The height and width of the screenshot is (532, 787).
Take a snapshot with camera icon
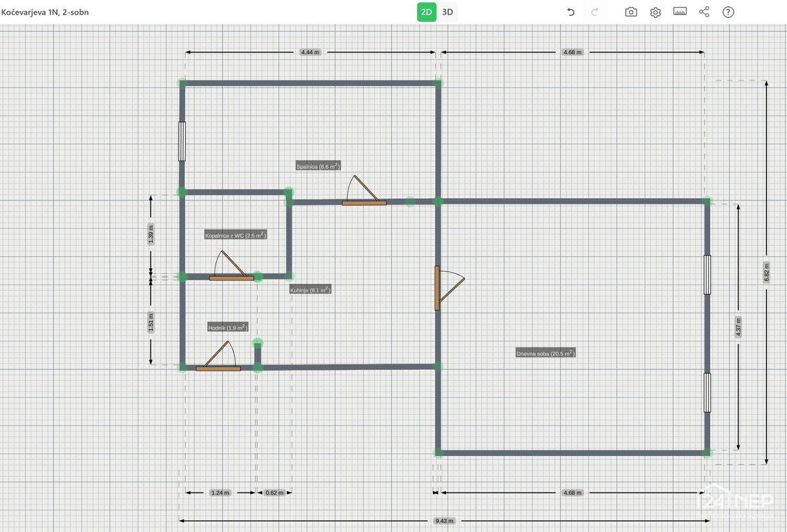tap(630, 12)
